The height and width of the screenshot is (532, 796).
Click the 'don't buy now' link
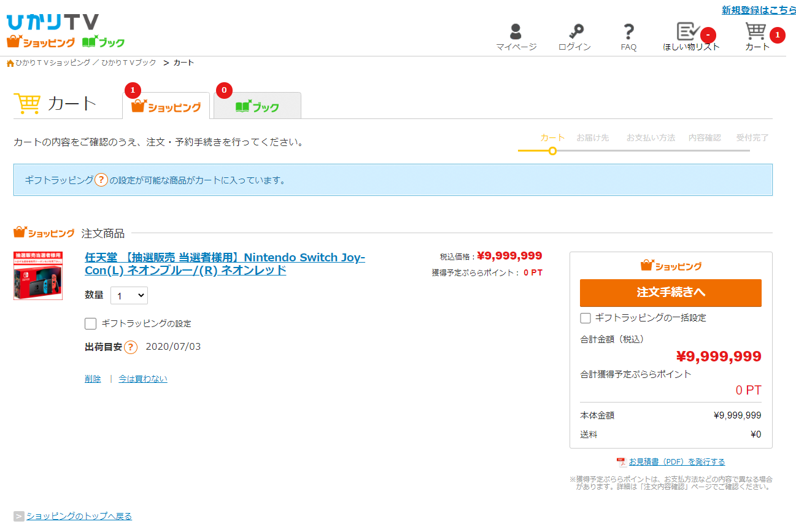click(x=143, y=379)
